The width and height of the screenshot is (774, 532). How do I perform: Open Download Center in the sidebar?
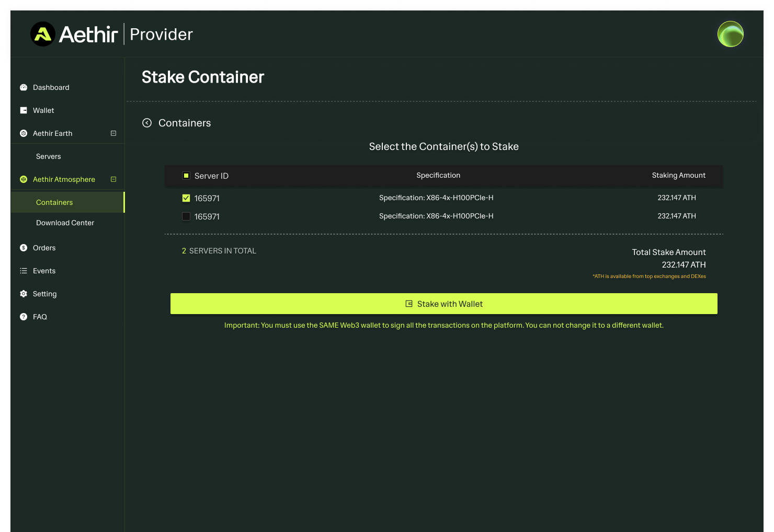pos(65,223)
